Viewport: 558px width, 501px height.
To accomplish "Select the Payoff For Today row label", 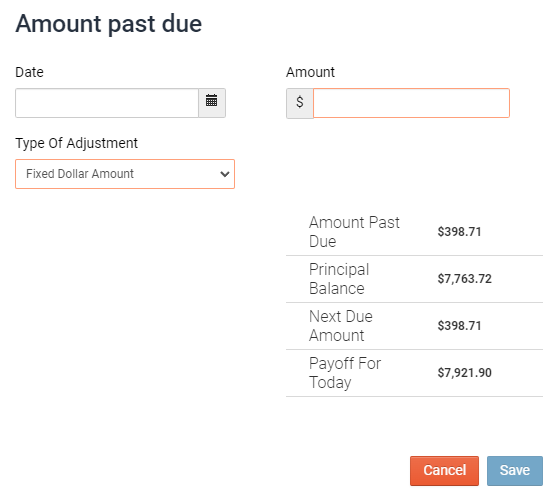I will (x=345, y=373).
